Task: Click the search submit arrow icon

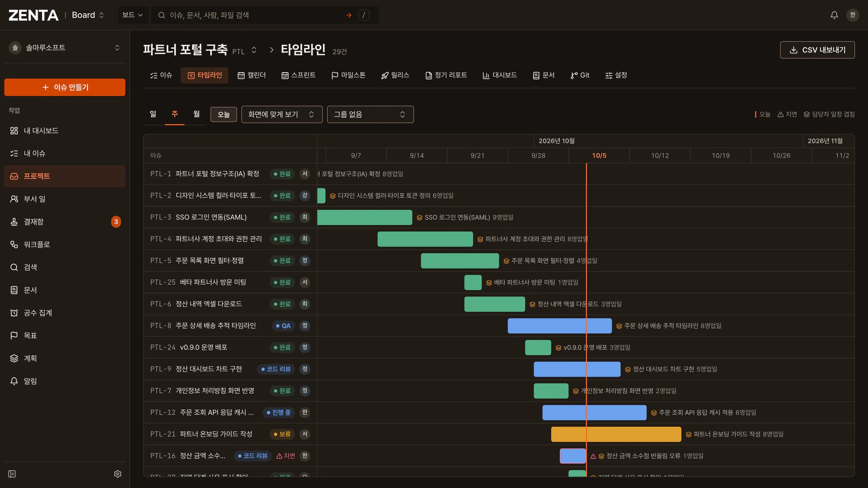Action: [x=349, y=15]
